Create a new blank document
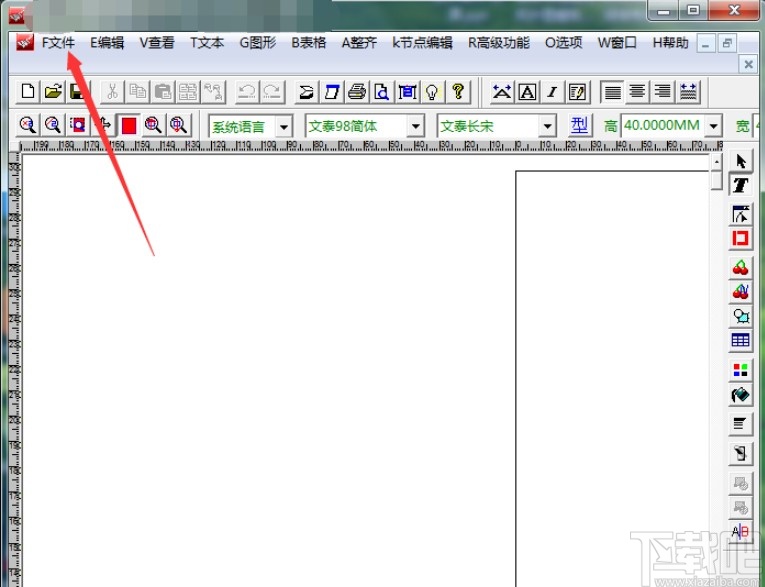Screen dimensions: 765x587 coord(28,92)
